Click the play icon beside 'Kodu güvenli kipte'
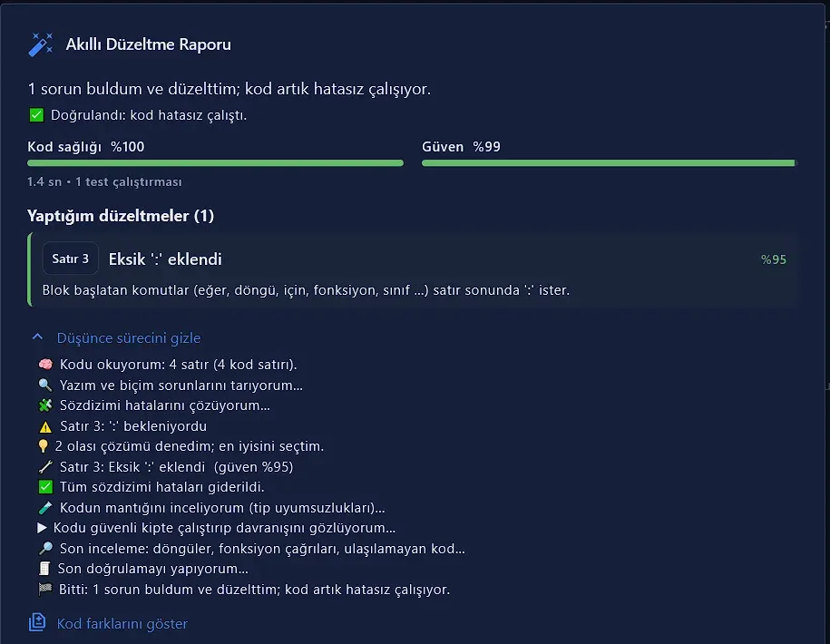 coord(43,528)
